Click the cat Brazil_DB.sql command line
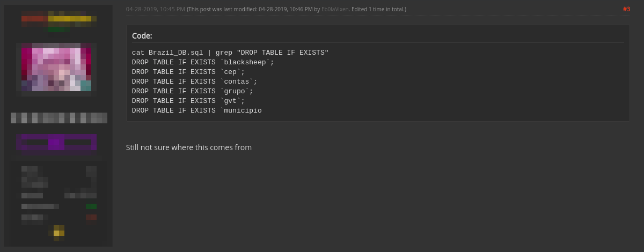 click(x=230, y=53)
